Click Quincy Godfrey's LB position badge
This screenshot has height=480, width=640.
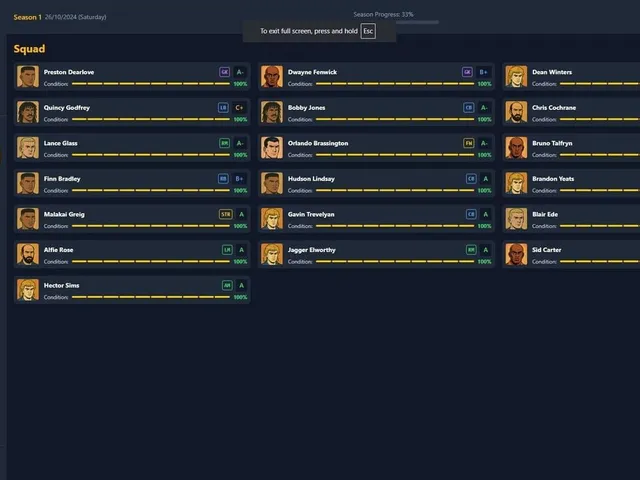coord(223,108)
